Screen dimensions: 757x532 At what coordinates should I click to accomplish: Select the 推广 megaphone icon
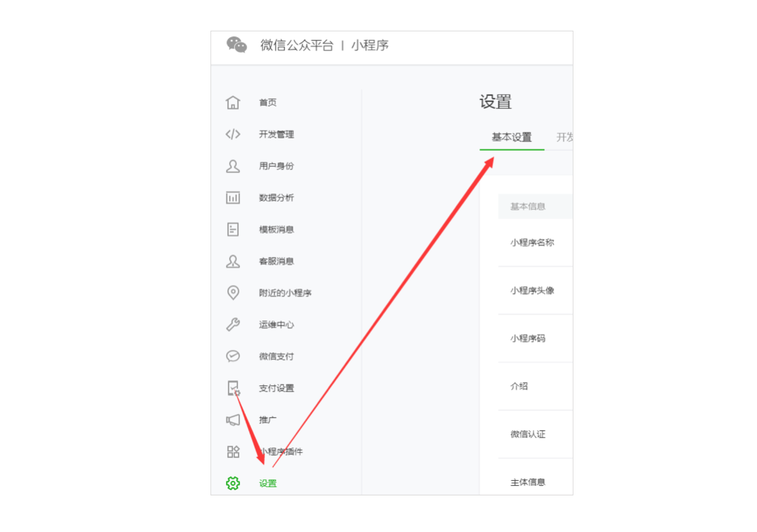point(233,420)
